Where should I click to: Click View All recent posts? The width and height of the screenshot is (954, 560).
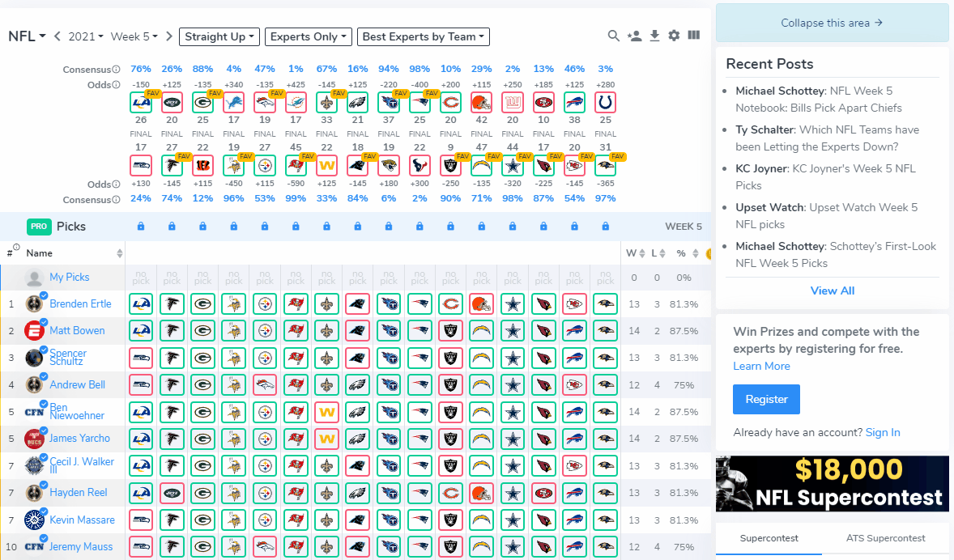[833, 291]
